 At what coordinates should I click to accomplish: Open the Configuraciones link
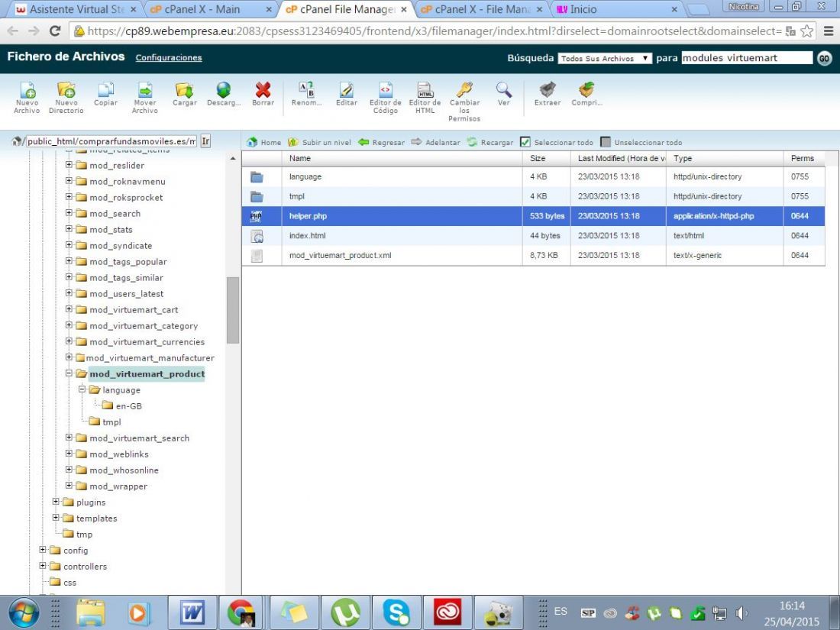point(169,58)
